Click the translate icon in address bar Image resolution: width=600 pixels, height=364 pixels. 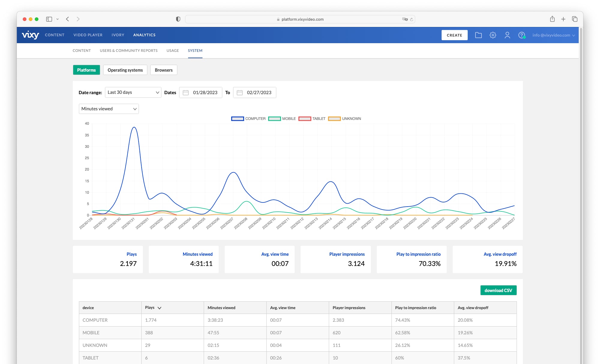[x=404, y=19]
